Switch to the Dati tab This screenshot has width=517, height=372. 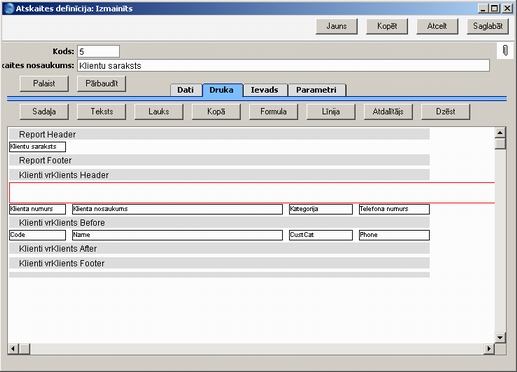tap(186, 90)
